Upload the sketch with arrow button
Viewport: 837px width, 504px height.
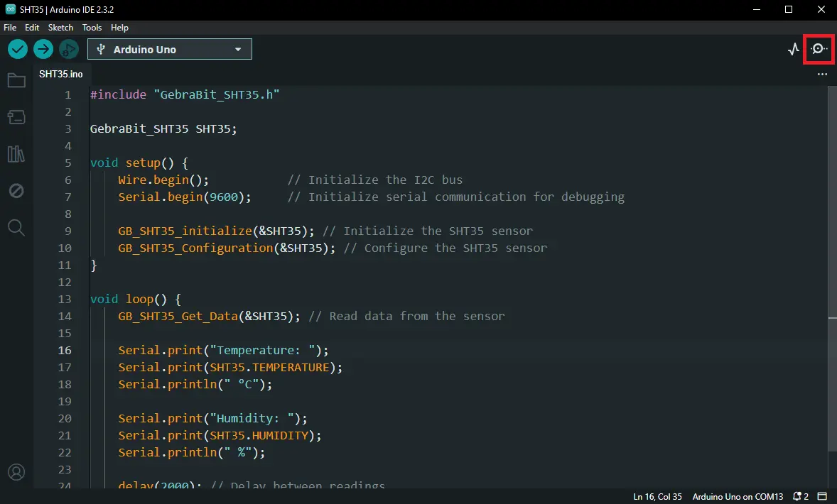43,50
